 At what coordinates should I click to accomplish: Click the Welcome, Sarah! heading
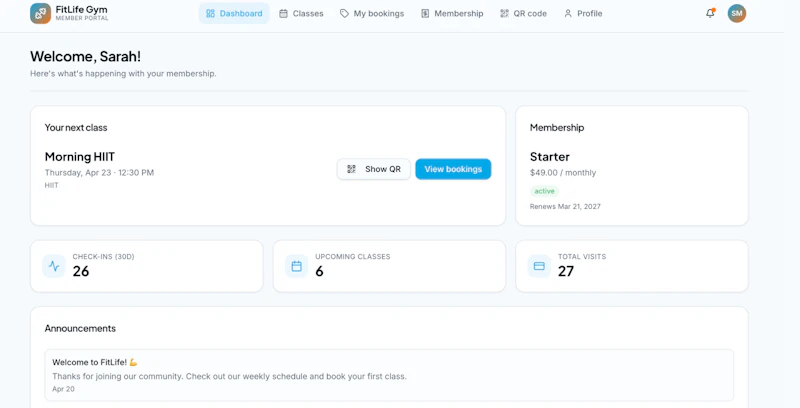[x=85, y=56]
